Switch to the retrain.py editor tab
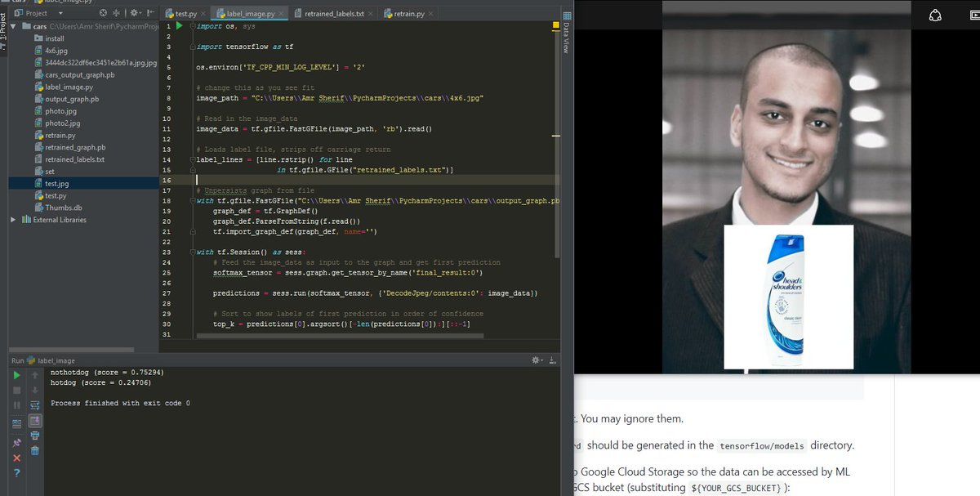Screen dimensions: 980x496 point(409,14)
